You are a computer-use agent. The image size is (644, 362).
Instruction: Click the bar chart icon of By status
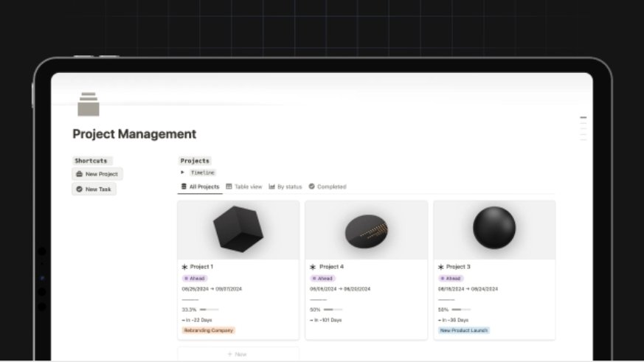click(272, 187)
